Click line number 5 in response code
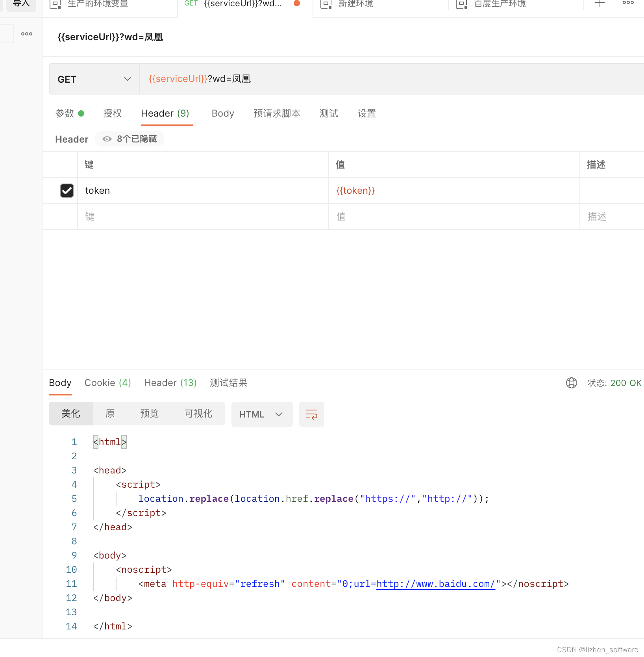This screenshot has height=657, width=644. coord(74,499)
